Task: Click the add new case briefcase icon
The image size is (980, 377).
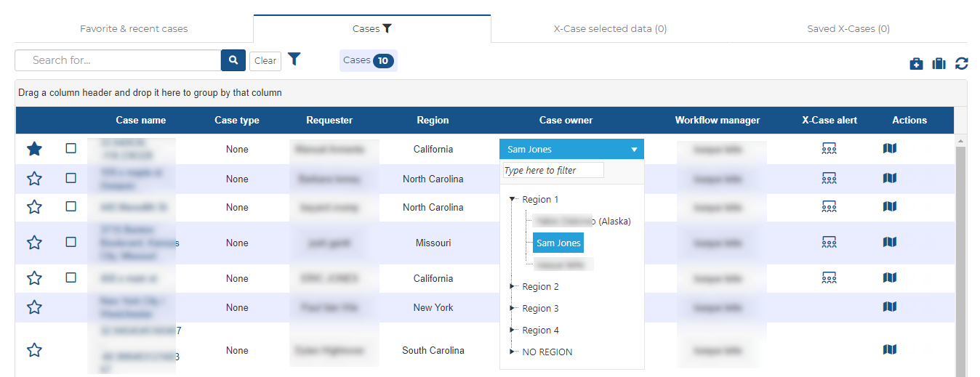Action: tap(916, 64)
